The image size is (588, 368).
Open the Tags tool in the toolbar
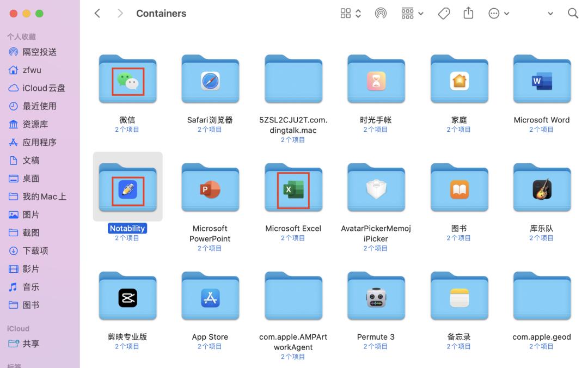[444, 13]
